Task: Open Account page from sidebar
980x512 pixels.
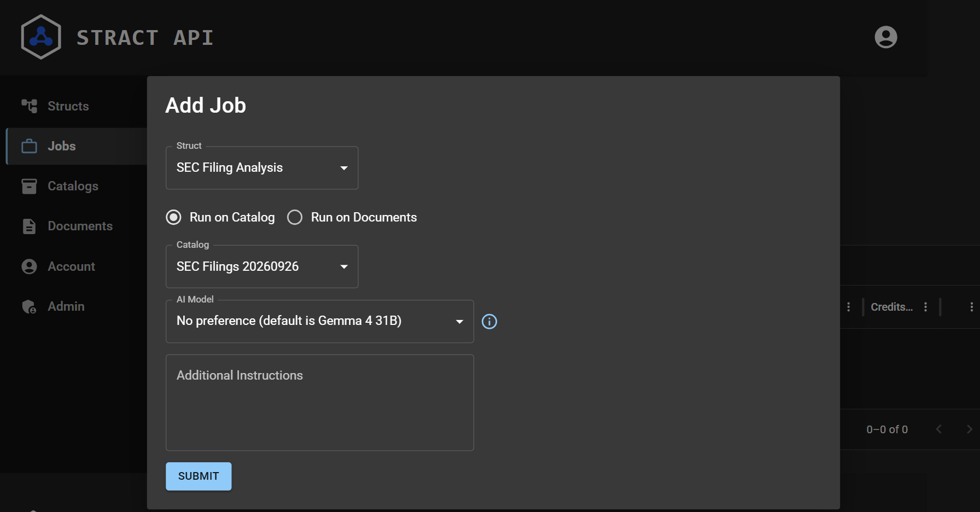Action: 77,266
